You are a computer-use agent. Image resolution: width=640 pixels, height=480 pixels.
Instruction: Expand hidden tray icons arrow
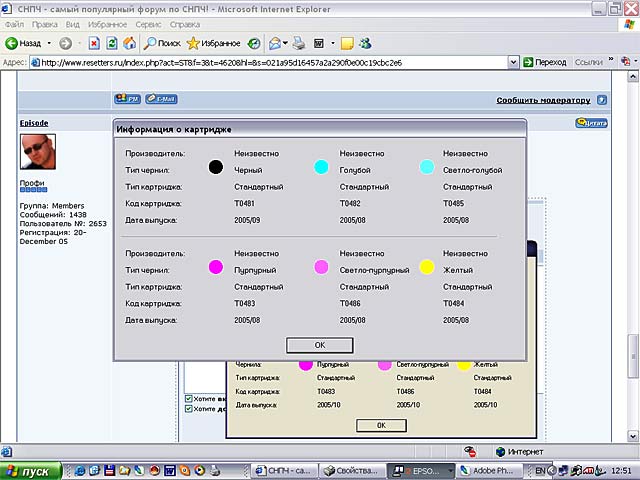pos(552,471)
